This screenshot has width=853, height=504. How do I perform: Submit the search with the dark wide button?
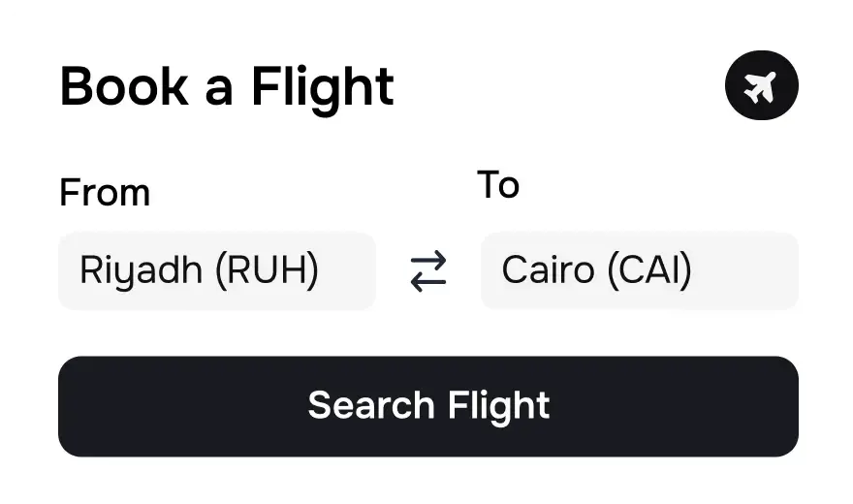428,406
